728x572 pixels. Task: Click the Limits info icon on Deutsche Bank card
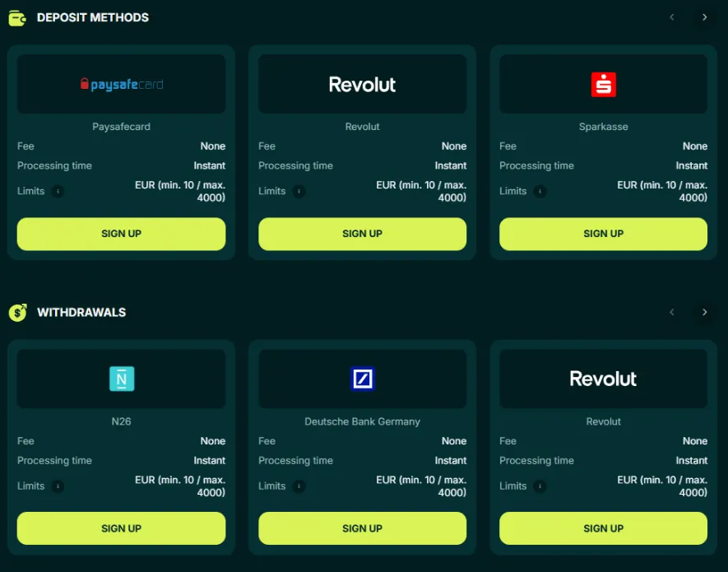tap(299, 486)
